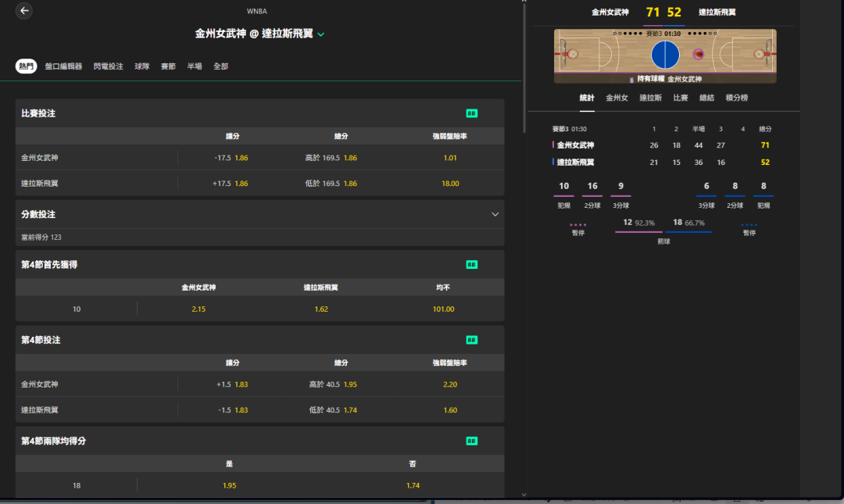Click the bet builder badge in 第4節首先獲得
Screen dimensions: 844x504
click(x=471, y=264)
